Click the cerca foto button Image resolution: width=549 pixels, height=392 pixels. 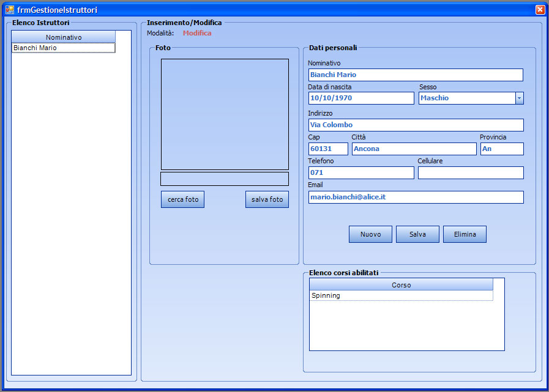pos(182,199)
